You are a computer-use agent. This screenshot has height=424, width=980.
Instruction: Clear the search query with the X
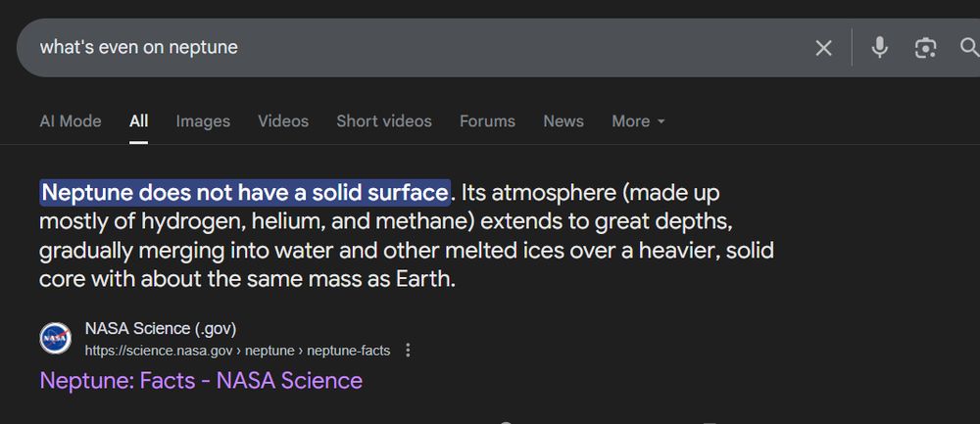pyautogui.click(x=824, y=48)
